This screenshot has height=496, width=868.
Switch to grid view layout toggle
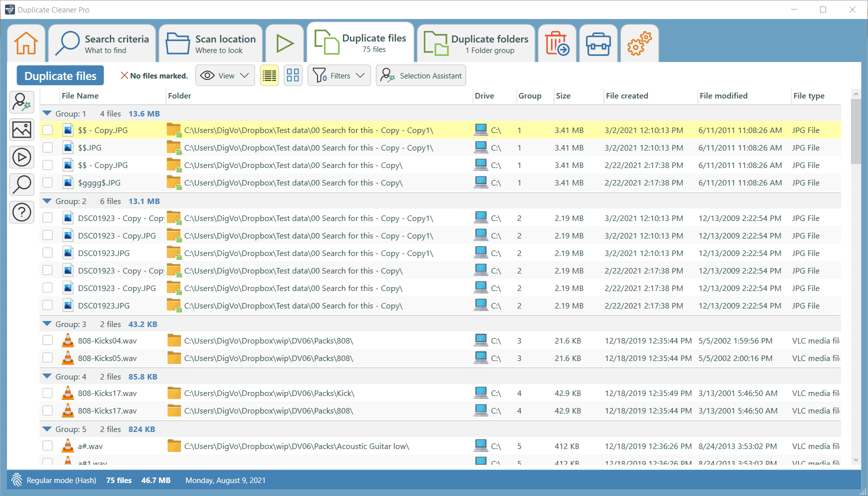tap(293, 75)
